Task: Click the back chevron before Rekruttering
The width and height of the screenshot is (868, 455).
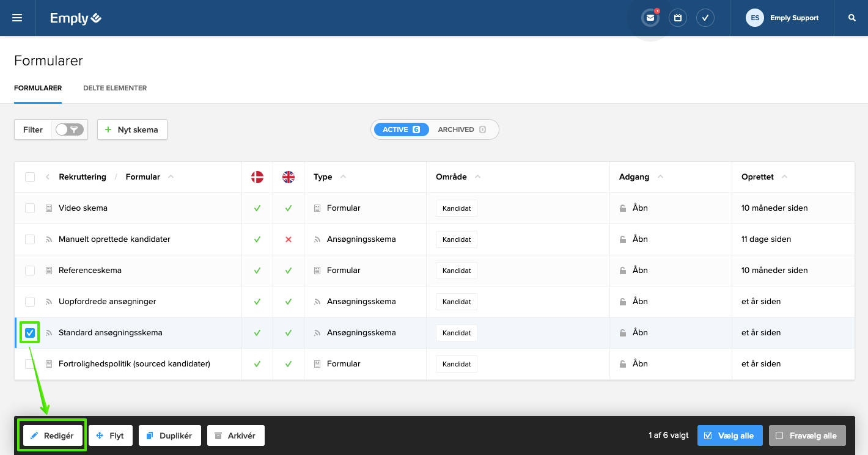Action: (48, 177)
